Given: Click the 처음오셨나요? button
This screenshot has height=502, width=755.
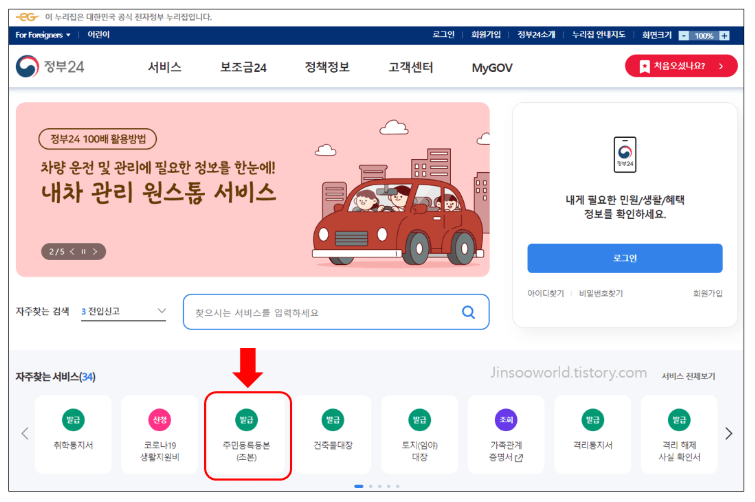Looking at the screenshot, I should click(681, 66).
